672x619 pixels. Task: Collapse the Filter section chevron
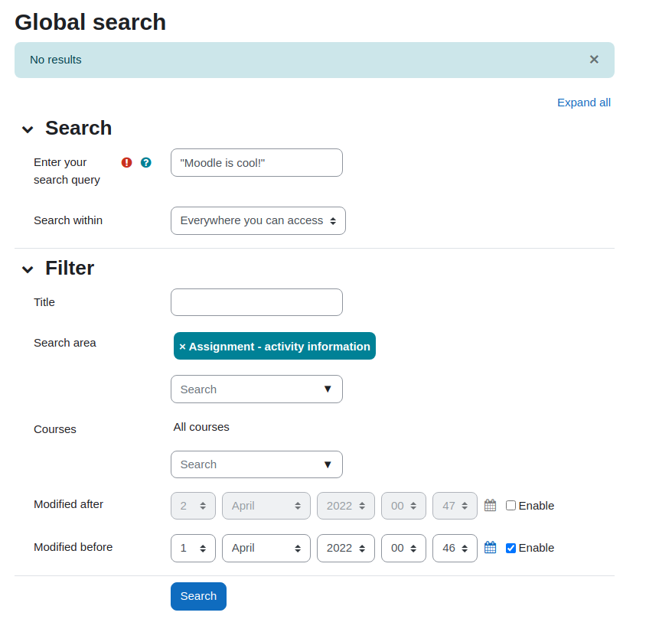point(28,269)
